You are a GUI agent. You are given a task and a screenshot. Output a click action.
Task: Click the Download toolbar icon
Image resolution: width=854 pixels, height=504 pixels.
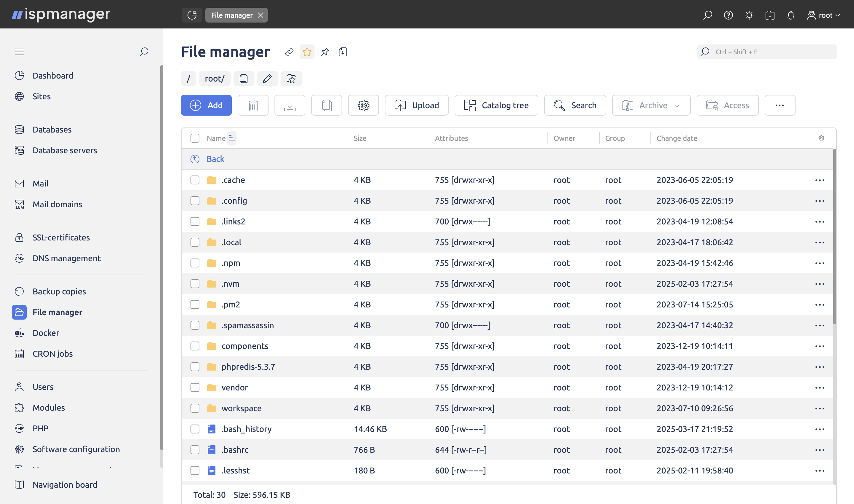click(x=290, y=105)
